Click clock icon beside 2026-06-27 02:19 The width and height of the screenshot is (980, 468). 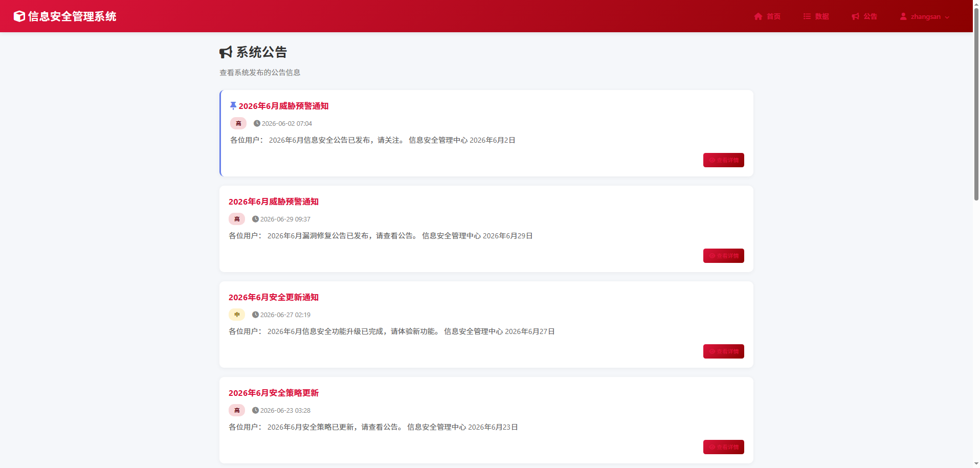(x=255, y=315)
